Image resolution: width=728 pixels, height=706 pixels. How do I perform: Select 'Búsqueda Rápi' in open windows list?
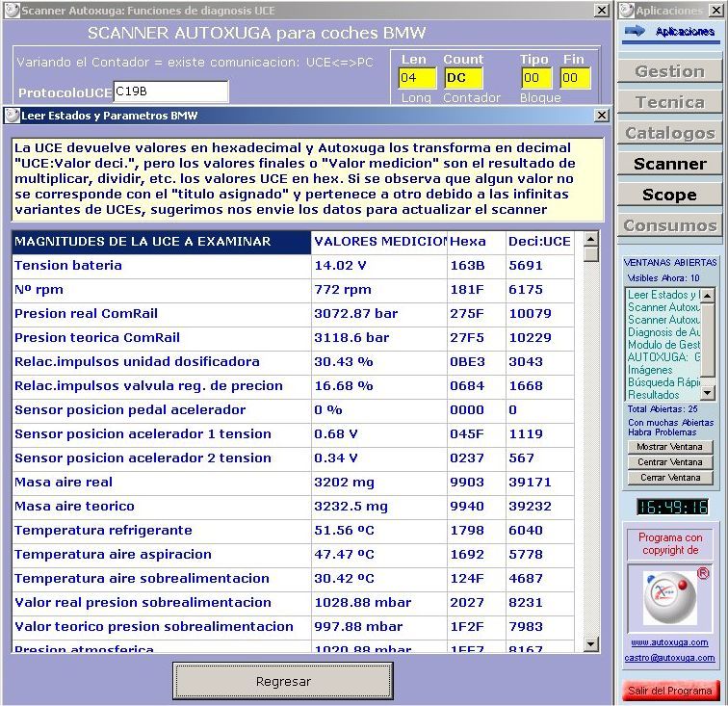pyautogui.click(x=663, y=382)
